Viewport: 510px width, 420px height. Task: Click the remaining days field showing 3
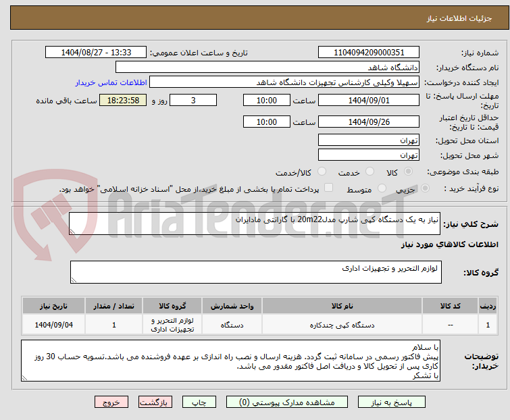pos(193,100)
